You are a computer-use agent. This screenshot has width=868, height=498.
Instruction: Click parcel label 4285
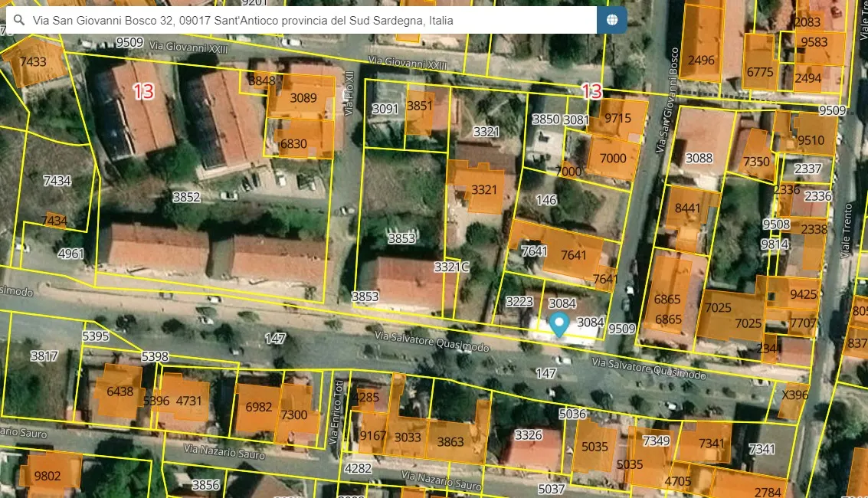(366, 398)
